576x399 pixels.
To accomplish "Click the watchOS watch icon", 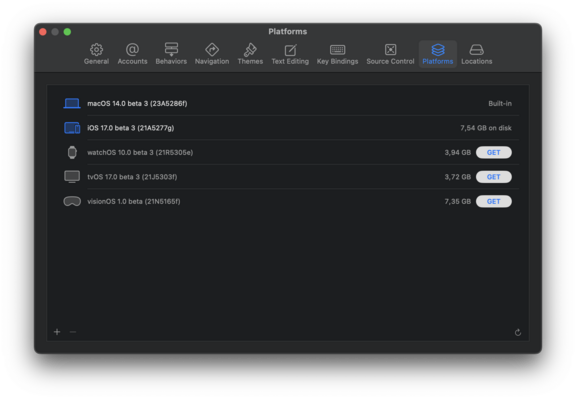I will click(x=72, y=152).
